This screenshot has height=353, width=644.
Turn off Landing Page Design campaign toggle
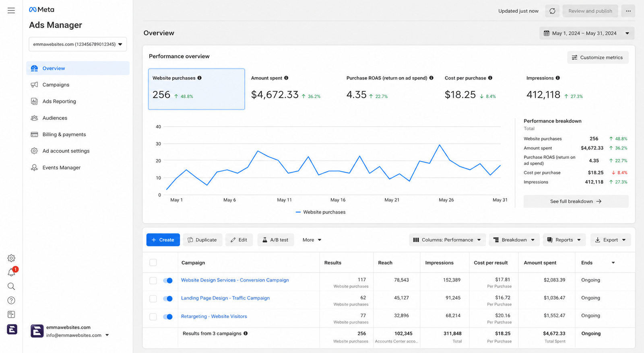[168, 298]
